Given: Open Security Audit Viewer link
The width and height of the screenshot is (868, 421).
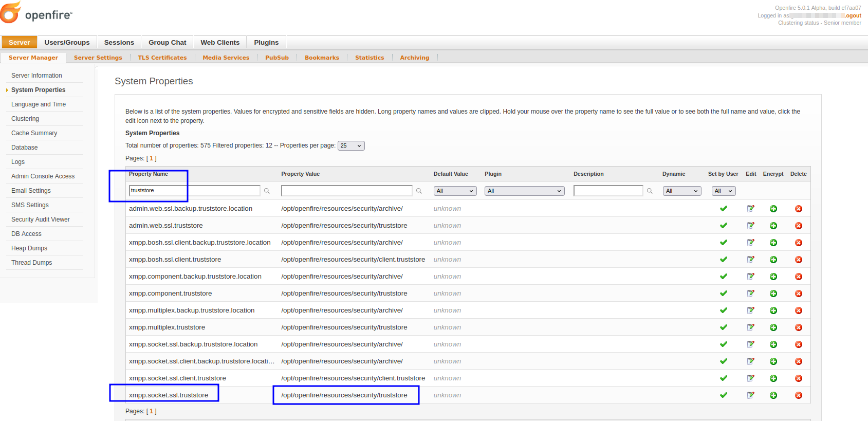Looking at the screenshot, I should [41, 219].
